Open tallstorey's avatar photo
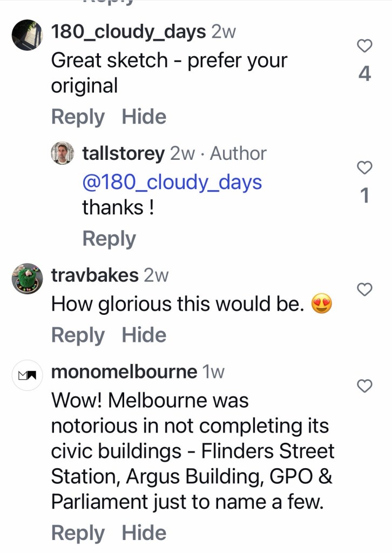 [63, 153]
